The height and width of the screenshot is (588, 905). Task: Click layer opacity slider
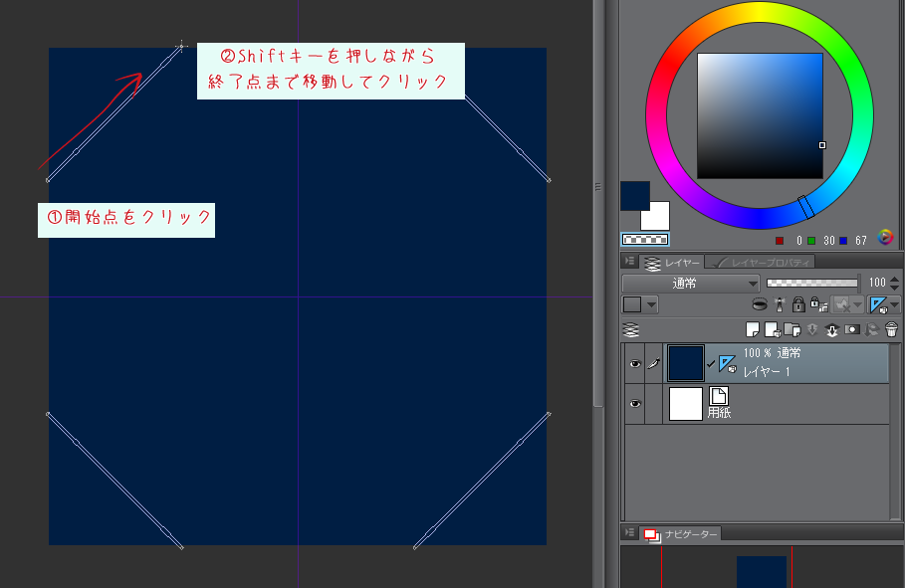tap(812, 283)
